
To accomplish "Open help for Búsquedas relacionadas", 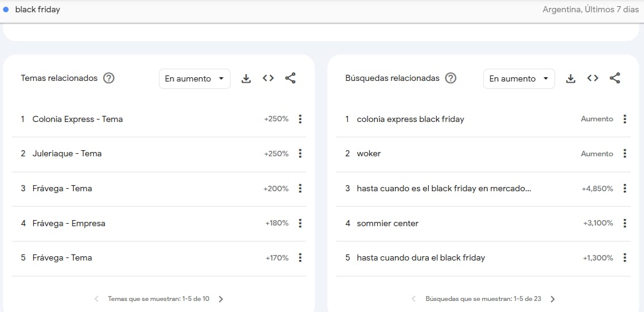I will click(x=451, y=78).
